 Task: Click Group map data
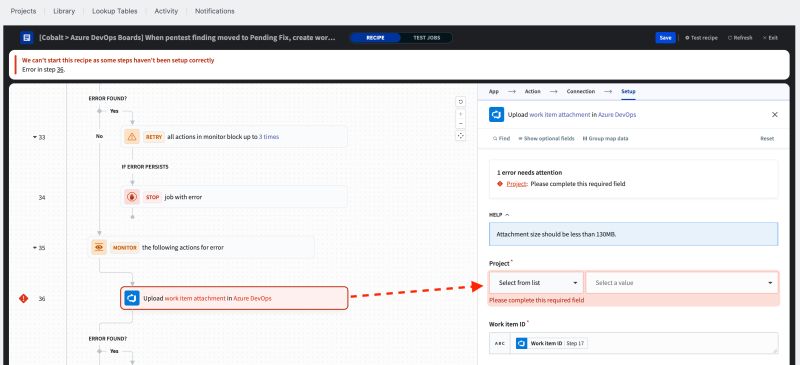(605, 138)
